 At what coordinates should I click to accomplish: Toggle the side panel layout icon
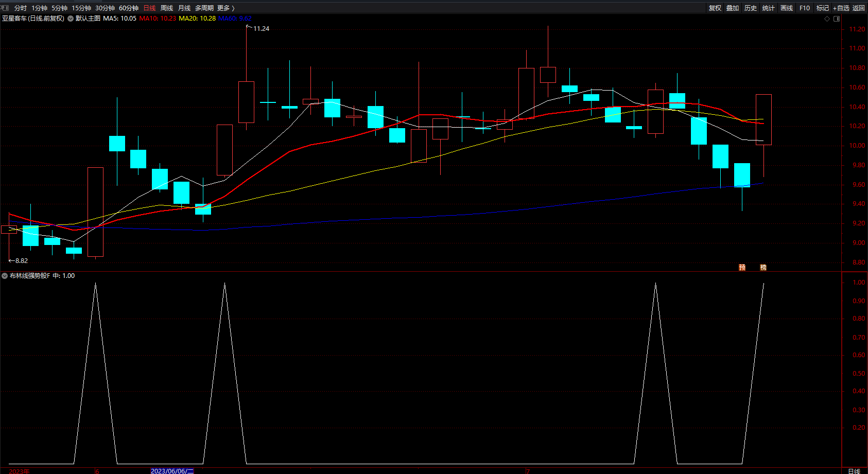tap(837, 19)
